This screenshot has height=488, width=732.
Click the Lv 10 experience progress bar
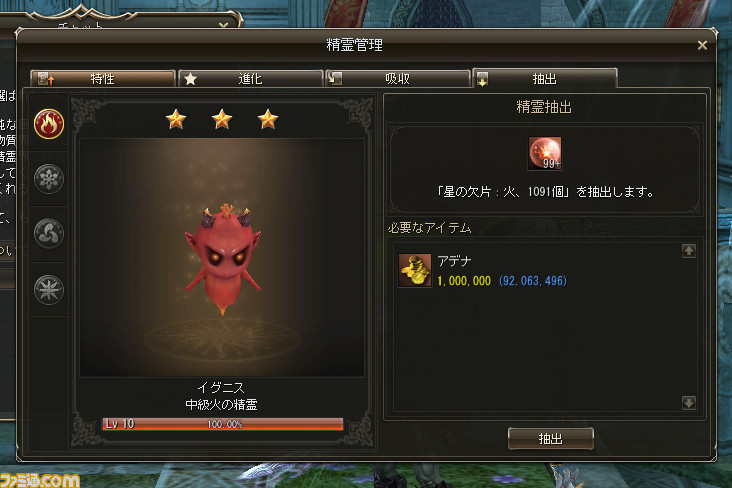(223, 424)
